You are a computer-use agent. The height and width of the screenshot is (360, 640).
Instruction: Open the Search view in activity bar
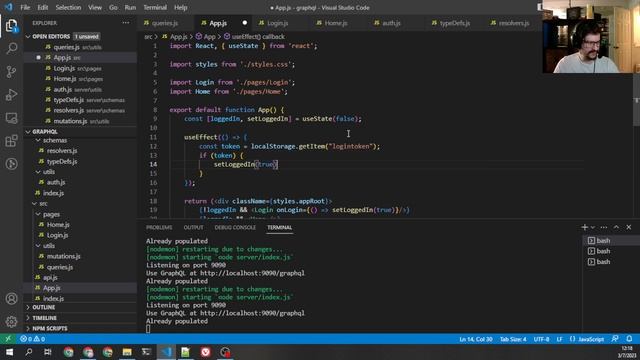11,49
